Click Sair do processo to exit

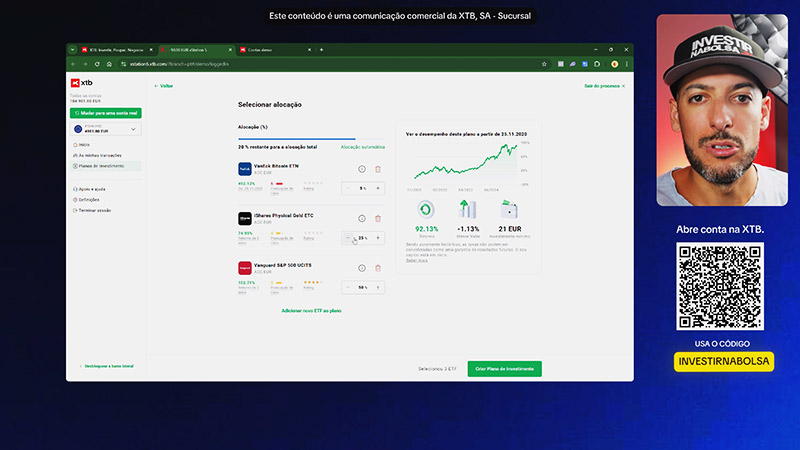(605, 86)
